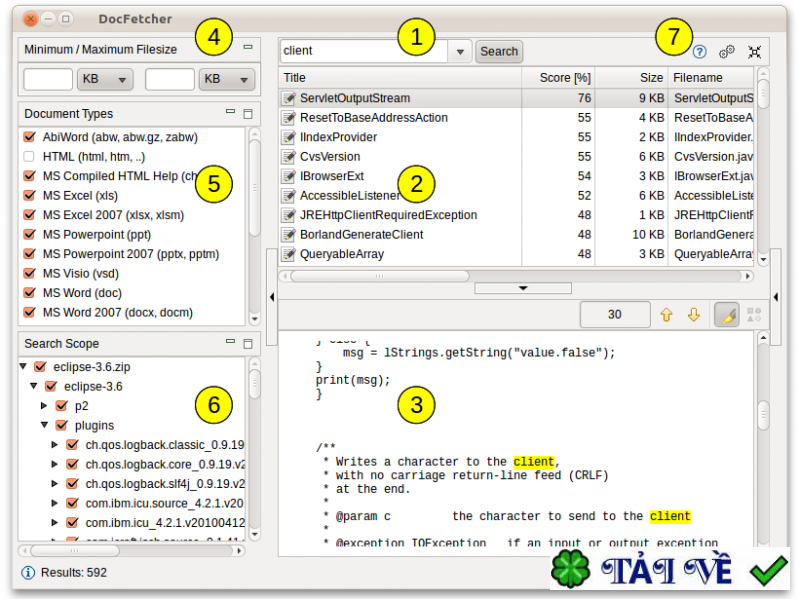
Task: Open the search history dropdown arrow
Action: point(459,51)
